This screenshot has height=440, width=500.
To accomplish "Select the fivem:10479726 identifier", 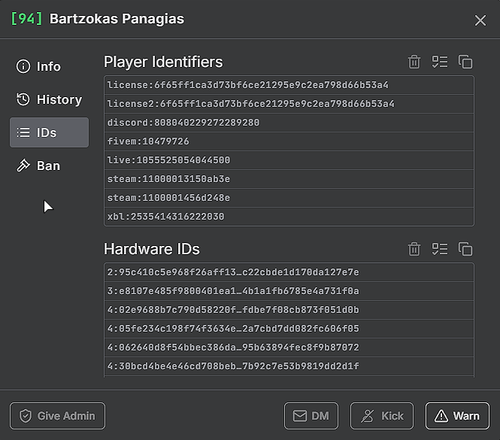I will [x=289, y=141].
